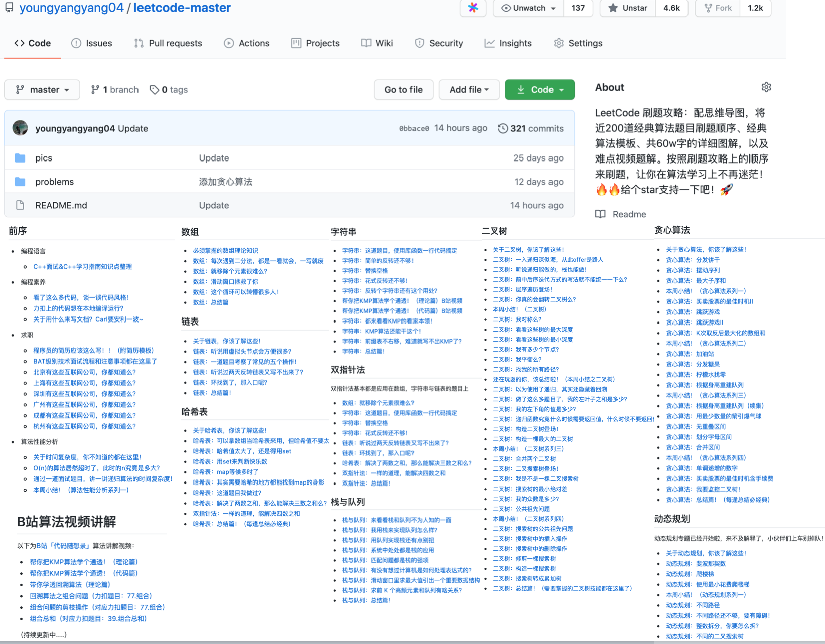Image resolution: width=825 pixels, height=644 pixels.
Task: Open the 4.6k stargazers count
Action: (671, 8)
